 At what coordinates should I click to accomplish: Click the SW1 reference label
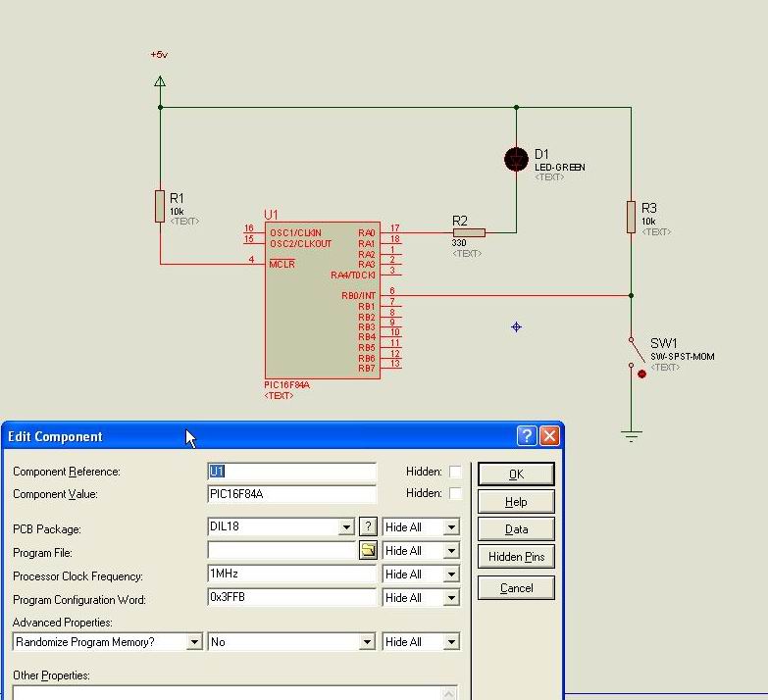[664, 344]
